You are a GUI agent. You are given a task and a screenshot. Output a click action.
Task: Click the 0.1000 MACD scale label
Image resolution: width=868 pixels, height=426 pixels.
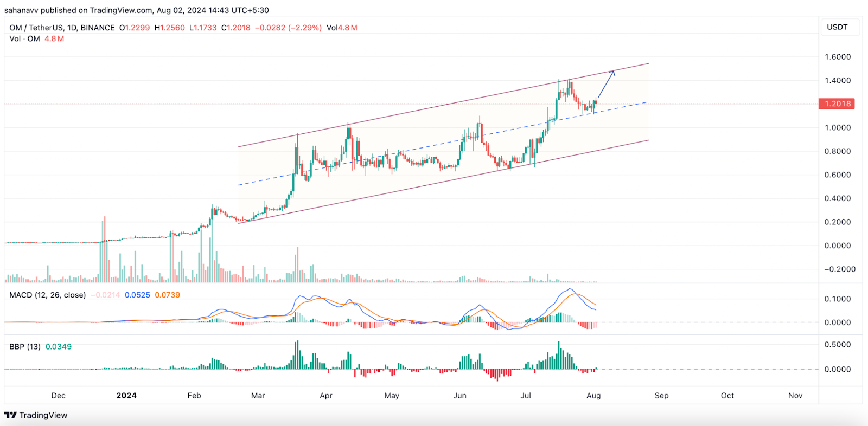pos(838,299)
